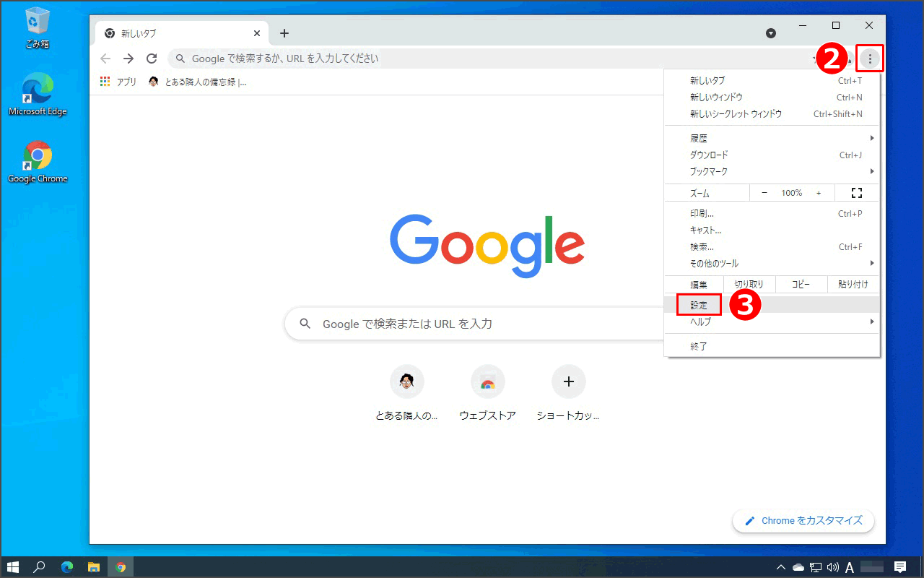Click the browser forward arrow

click(x=128, y=59)
